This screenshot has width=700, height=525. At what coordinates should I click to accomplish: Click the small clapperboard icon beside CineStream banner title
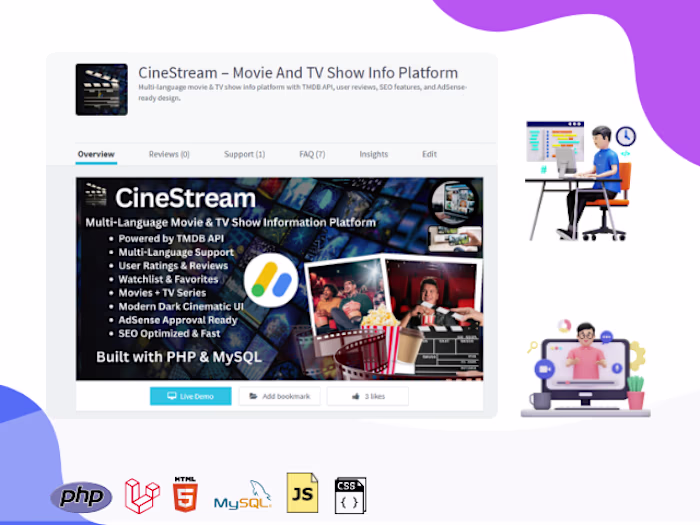96,194
